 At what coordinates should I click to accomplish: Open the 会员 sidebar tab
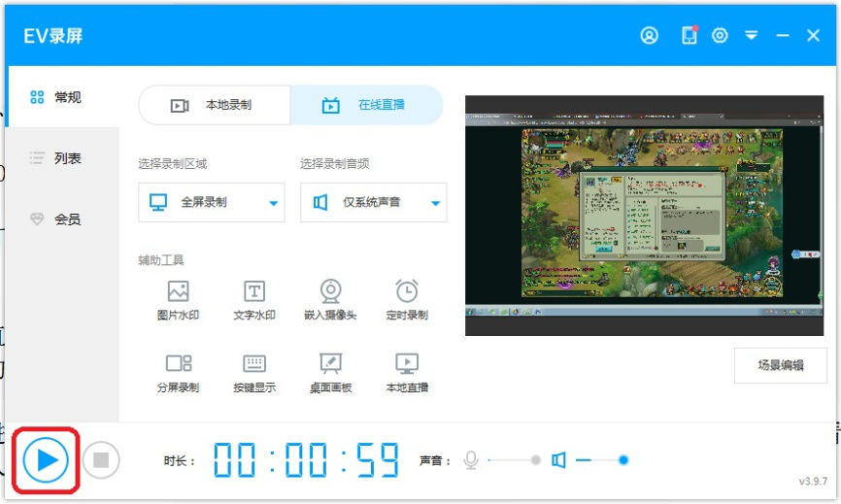tap(63, 219)
